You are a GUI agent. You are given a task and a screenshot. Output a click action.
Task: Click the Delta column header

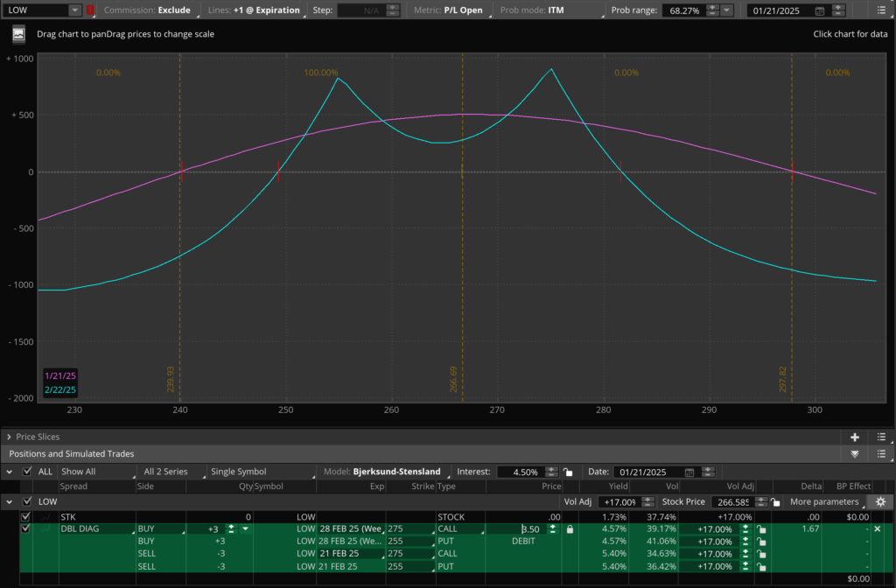(811, 486)
